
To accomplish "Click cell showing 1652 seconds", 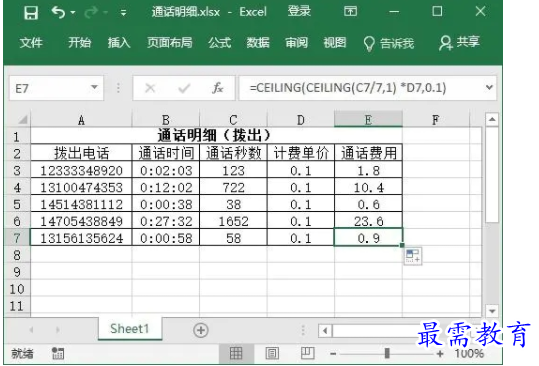I will pyautogui.click(x=233, y=221).
